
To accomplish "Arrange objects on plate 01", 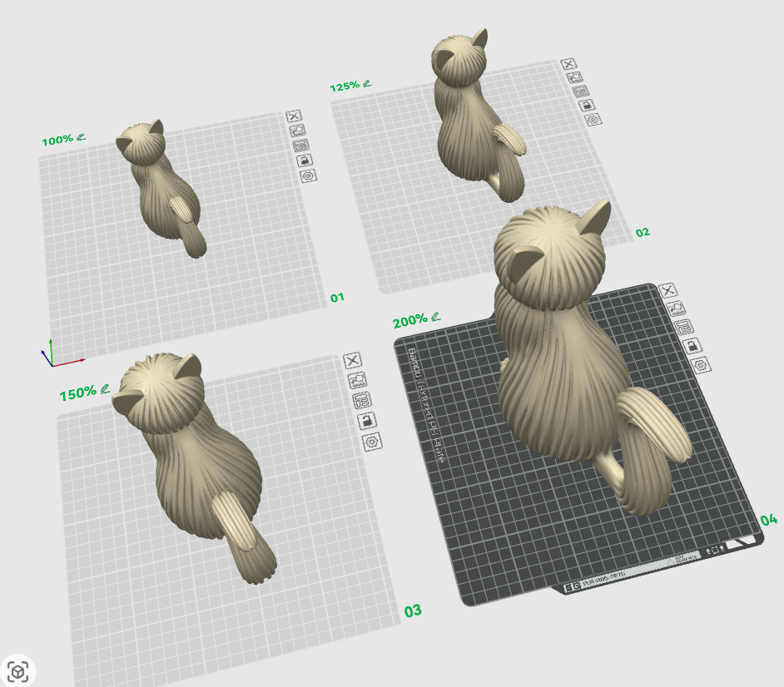I will 301,146.
